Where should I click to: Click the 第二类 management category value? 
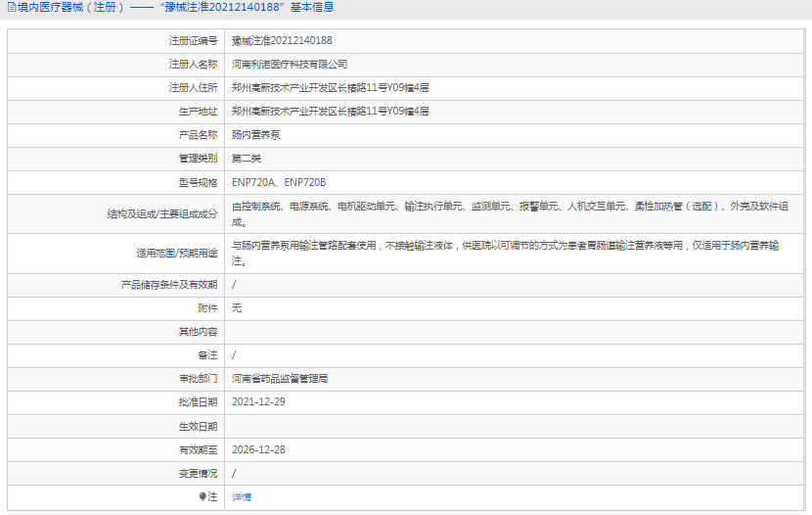[x=247, y=158]
